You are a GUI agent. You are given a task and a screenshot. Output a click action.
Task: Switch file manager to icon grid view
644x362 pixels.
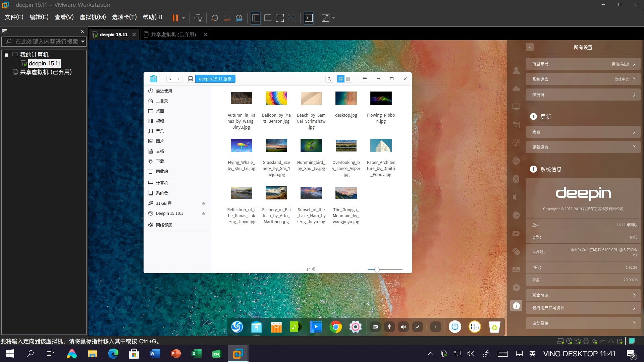[340, 79]
